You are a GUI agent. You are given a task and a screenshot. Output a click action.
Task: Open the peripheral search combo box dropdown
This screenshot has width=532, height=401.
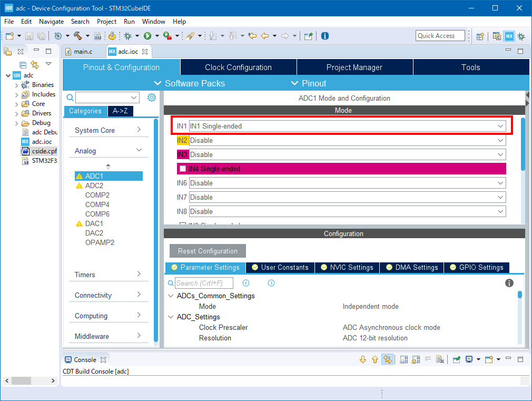point(134,98)
